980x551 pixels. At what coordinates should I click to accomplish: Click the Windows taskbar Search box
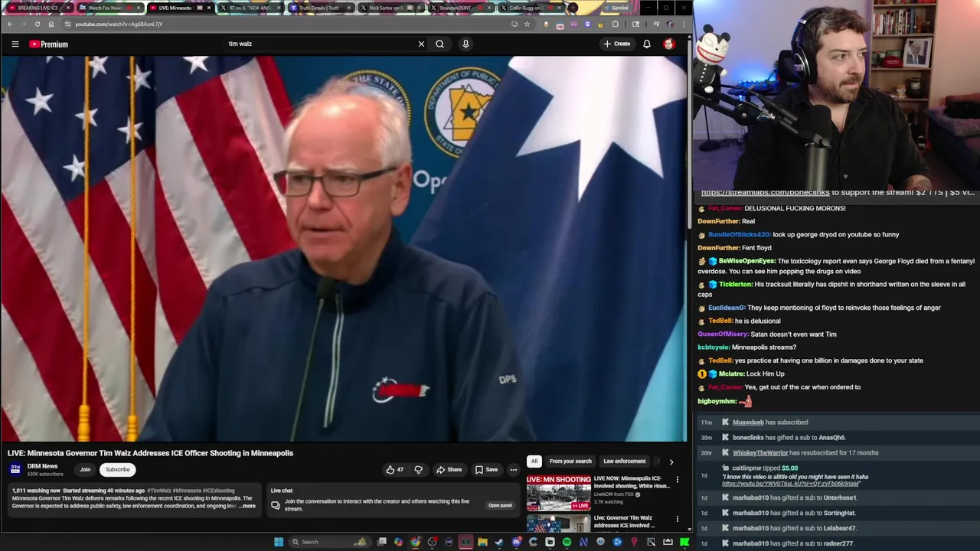[x=329, y=542]
